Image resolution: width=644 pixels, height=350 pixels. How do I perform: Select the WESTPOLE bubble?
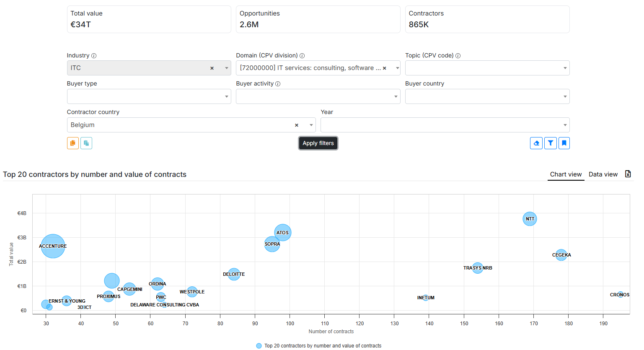tap(192, 292)
